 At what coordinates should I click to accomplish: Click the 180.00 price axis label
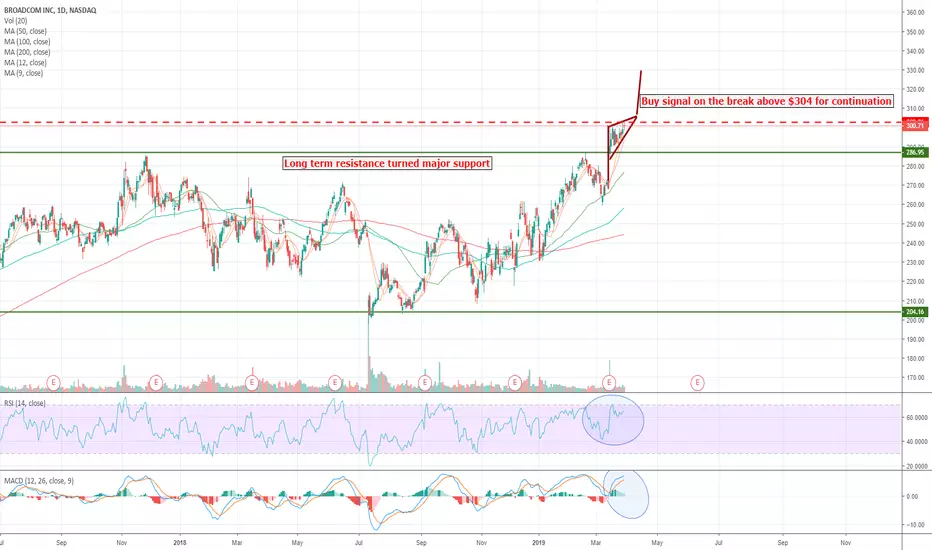point(915,359)
